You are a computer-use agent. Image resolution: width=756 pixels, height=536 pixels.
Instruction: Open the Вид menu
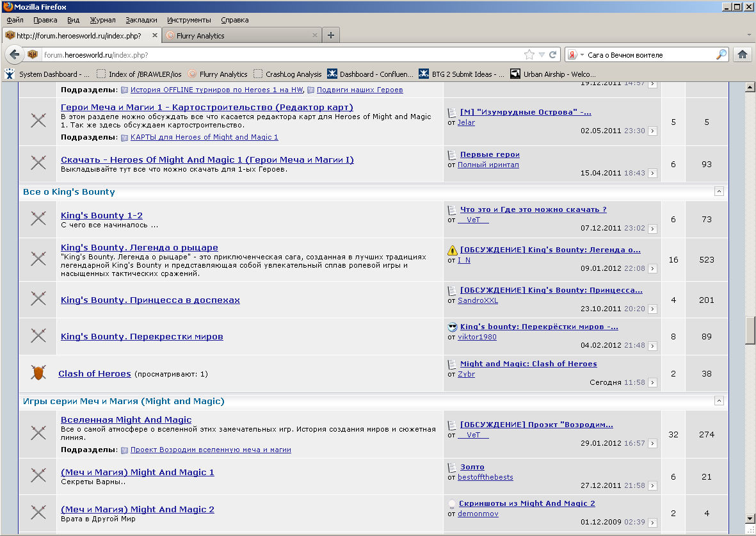pos(73,20)
